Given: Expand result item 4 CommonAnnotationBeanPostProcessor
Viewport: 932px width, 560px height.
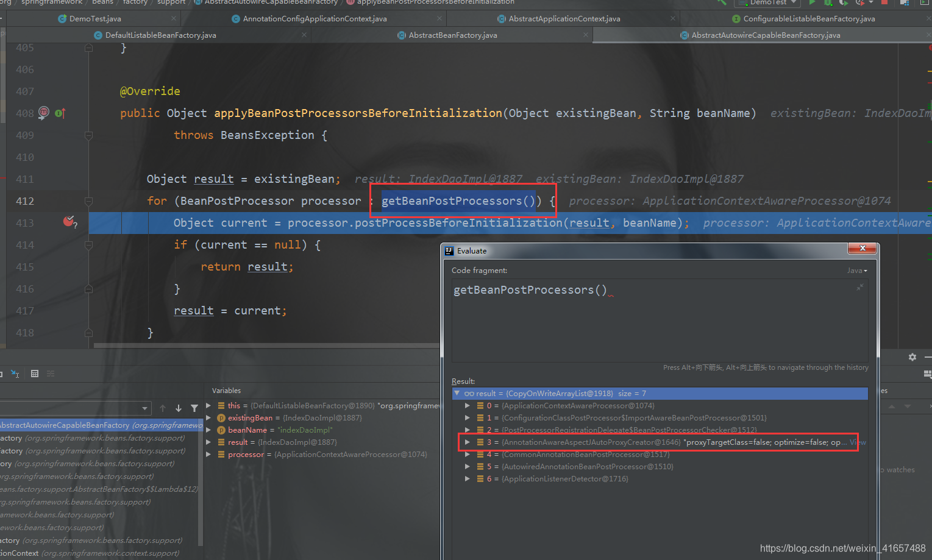Looking at the screenshot, I should tap(468, 454).
